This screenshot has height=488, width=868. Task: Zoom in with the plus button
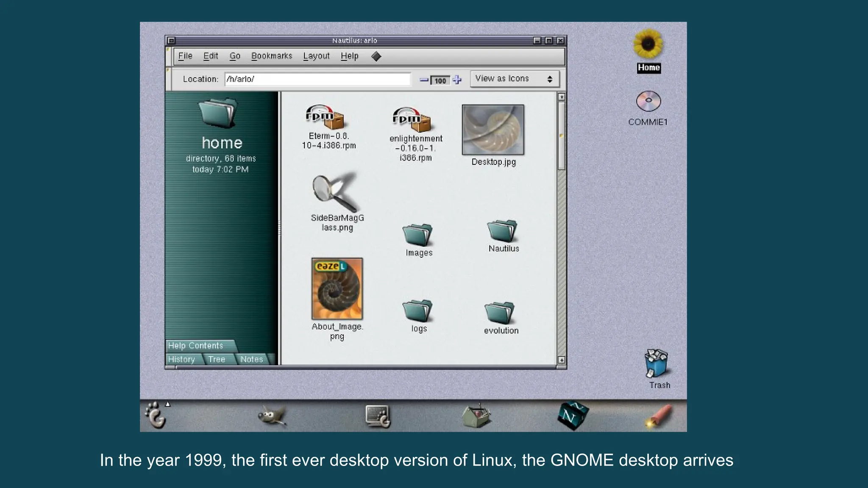tap(457, 80)
